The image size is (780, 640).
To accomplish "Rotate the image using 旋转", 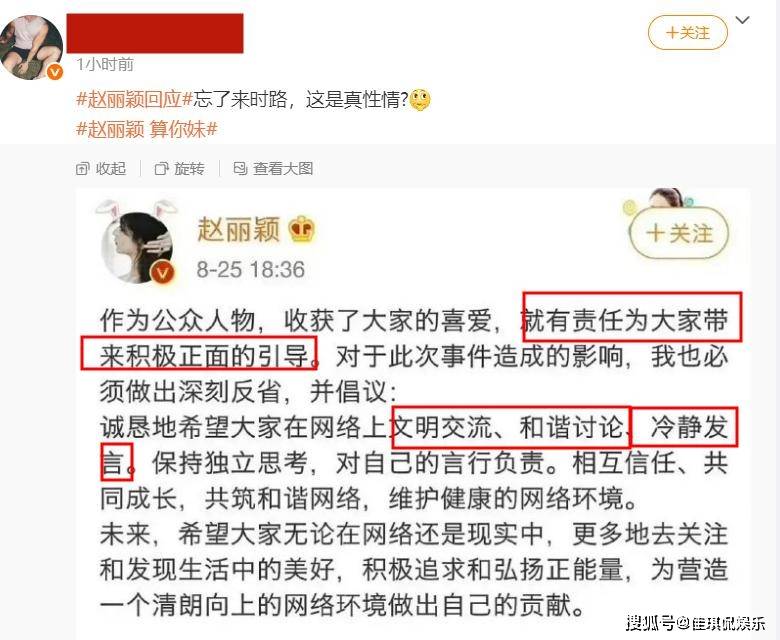I will click(x=180, y=169).
